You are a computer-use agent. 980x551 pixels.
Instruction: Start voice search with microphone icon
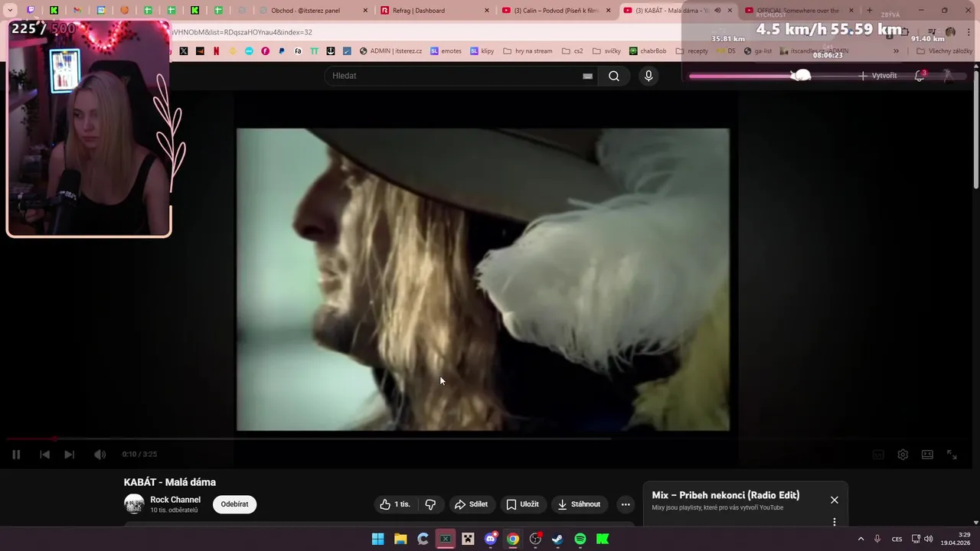(x=648, y=76)
